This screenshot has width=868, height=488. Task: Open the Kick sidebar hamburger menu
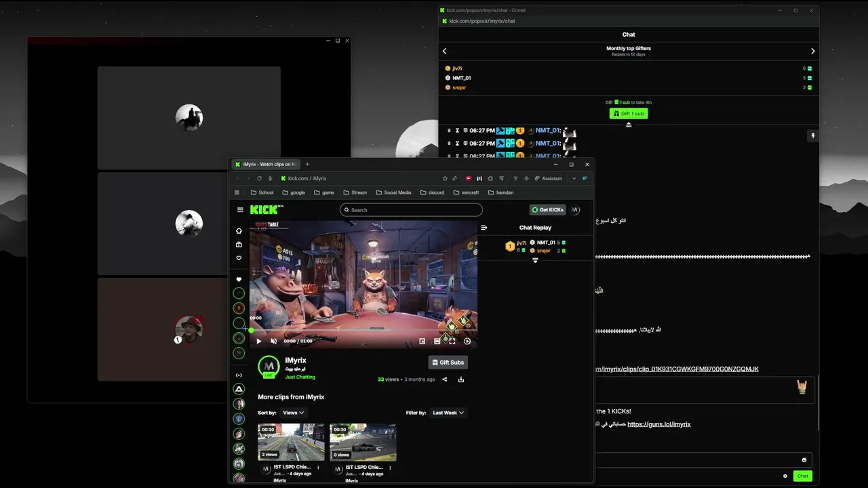(x=240, y=210)
